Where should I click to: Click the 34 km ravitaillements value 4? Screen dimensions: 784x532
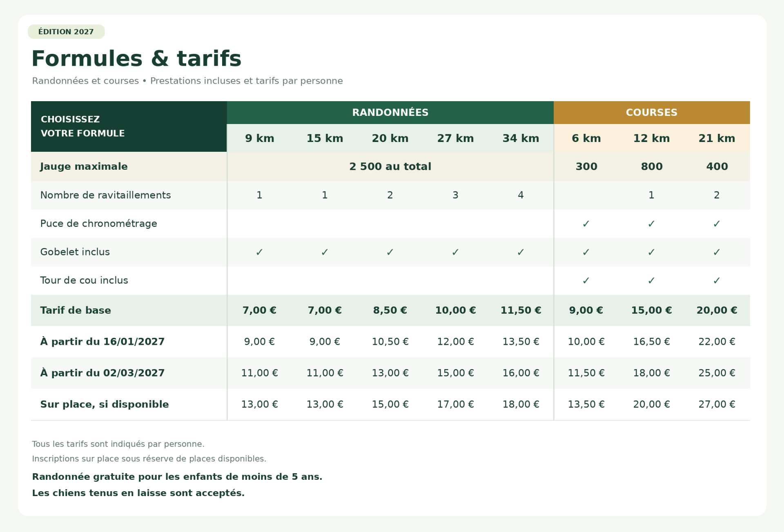[x=521, y=195]
